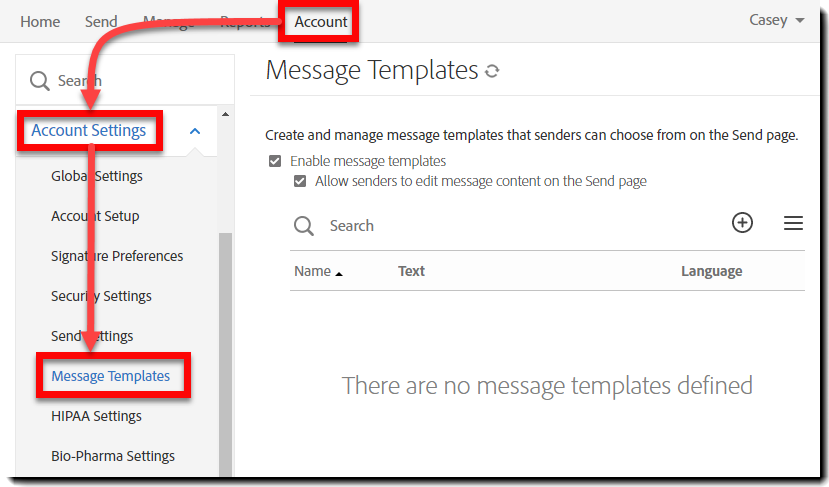Open Bio-Pharma Settings
Screen dimensions: 829x487
(113, 456)
